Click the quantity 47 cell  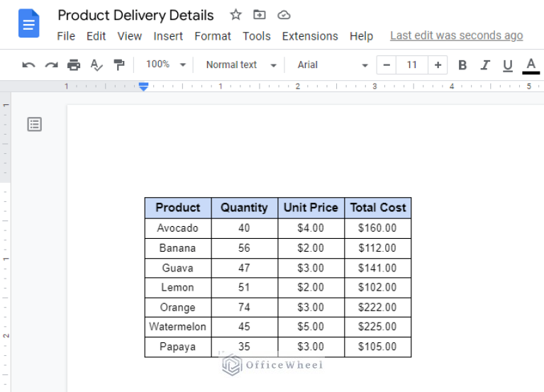coord(244,268)
